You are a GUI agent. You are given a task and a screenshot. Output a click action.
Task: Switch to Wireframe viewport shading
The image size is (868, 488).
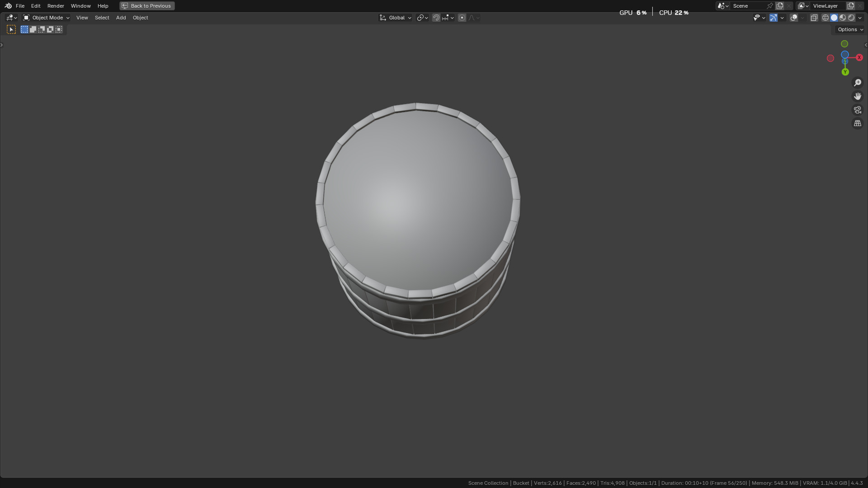pos(826,18)
